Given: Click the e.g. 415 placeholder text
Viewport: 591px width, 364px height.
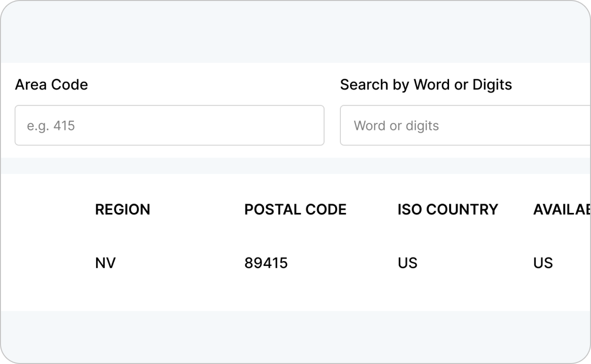Looking at the screenshot, I should 51,126.
